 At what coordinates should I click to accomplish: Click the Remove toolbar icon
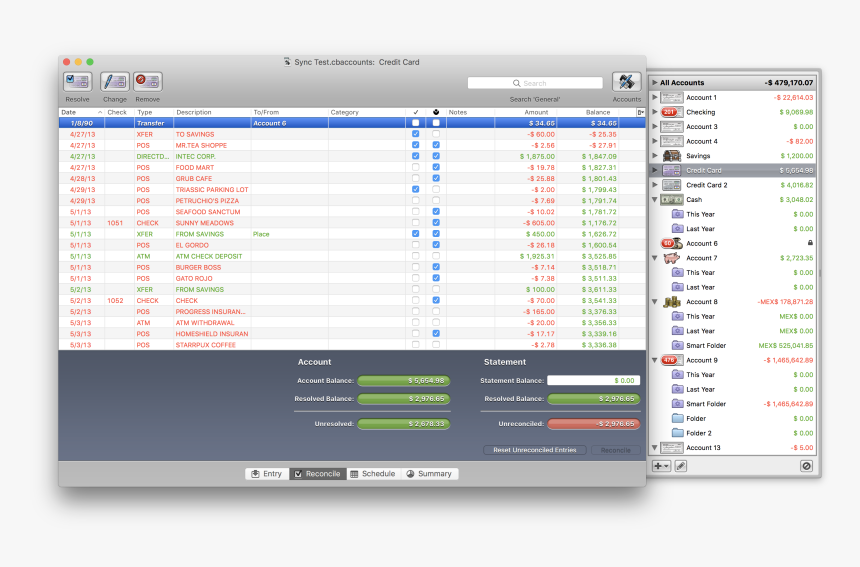[x=148, y=82]
